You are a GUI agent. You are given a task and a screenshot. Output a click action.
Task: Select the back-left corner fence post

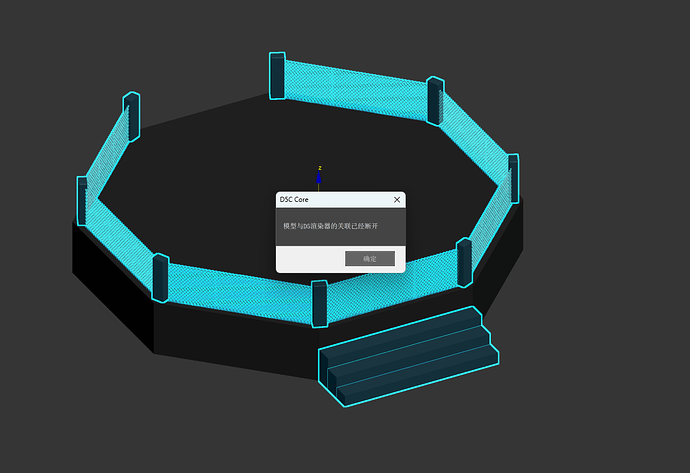point(131,116)
